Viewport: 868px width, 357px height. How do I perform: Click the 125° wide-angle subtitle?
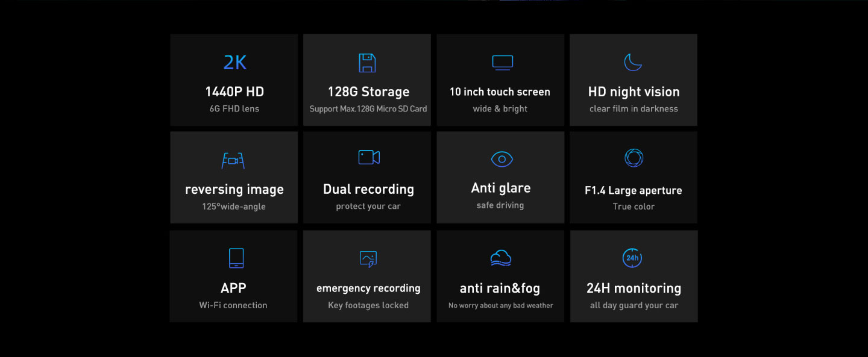click(x=234, y=206)
